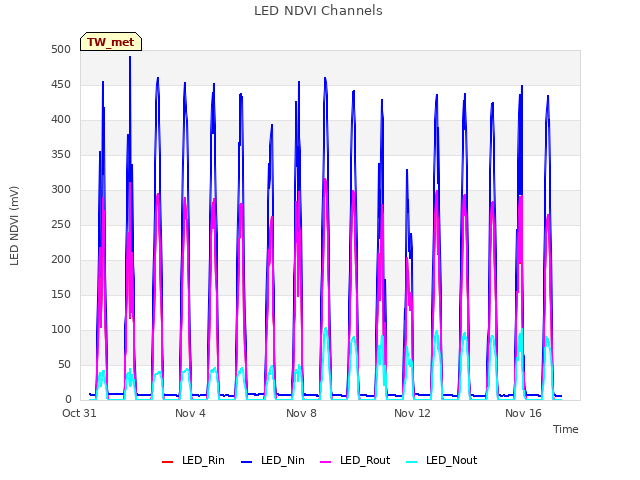Screen dimensions: 640x480
Task: Click the 200 y-axis tick label
Action: tap(61, 260)
